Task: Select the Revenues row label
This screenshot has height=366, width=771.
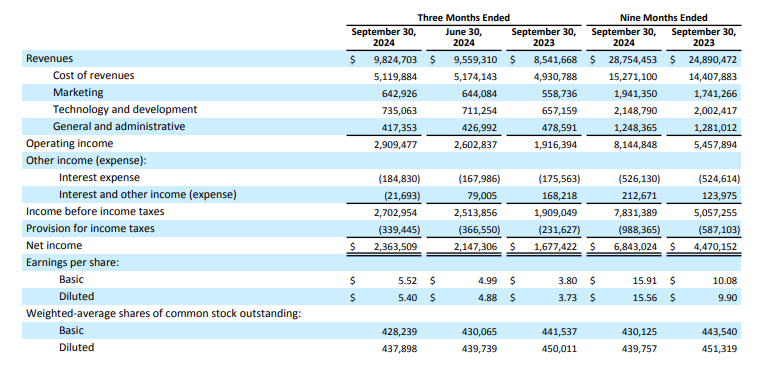Action: click(x=49, y=59)
